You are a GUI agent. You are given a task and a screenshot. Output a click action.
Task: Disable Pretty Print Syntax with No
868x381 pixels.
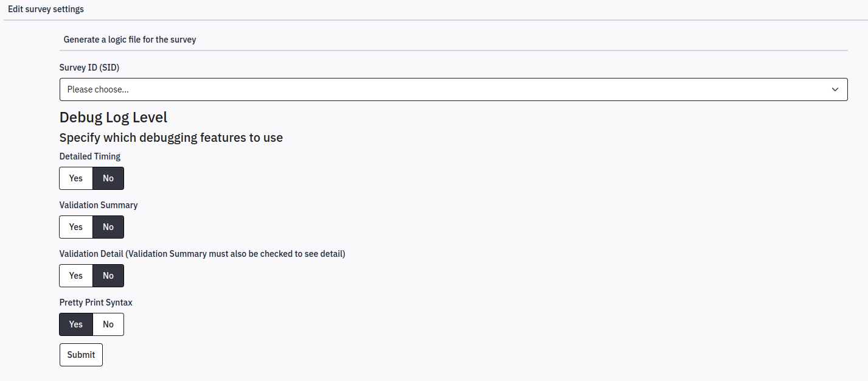click(108, 324)
